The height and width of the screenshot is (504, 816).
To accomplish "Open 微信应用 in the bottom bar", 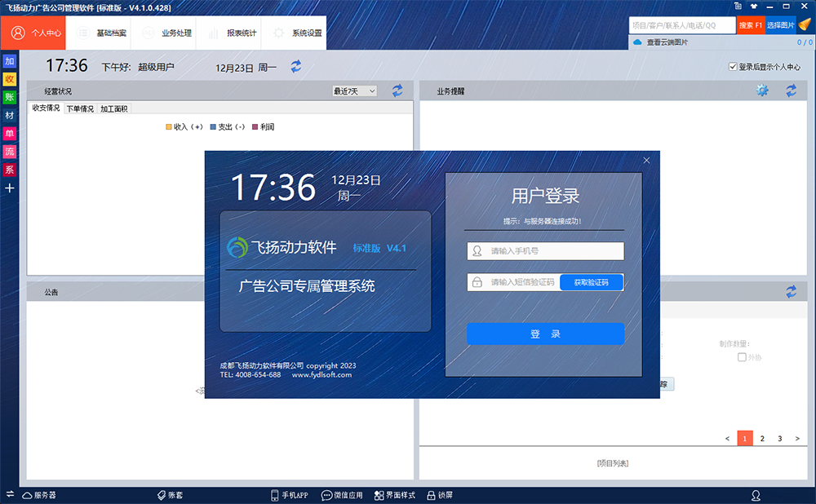I will (x=342, y=495).
